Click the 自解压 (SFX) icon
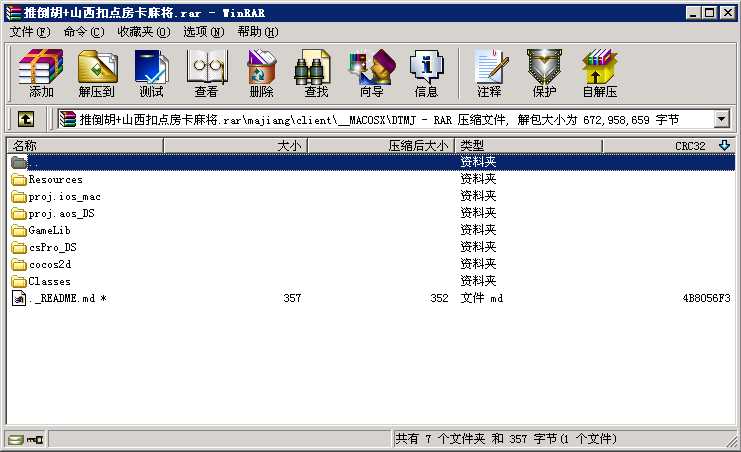Screen dimensions: 741x452 [600, 73]
